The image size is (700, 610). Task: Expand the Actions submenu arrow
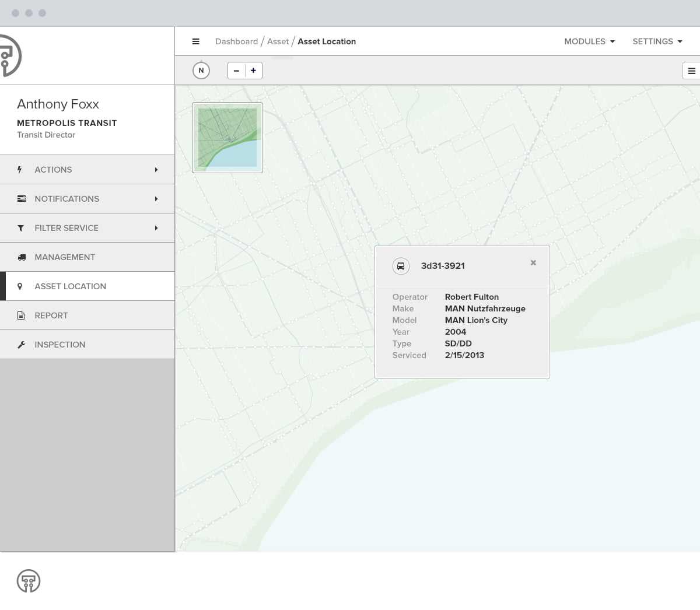156,170
